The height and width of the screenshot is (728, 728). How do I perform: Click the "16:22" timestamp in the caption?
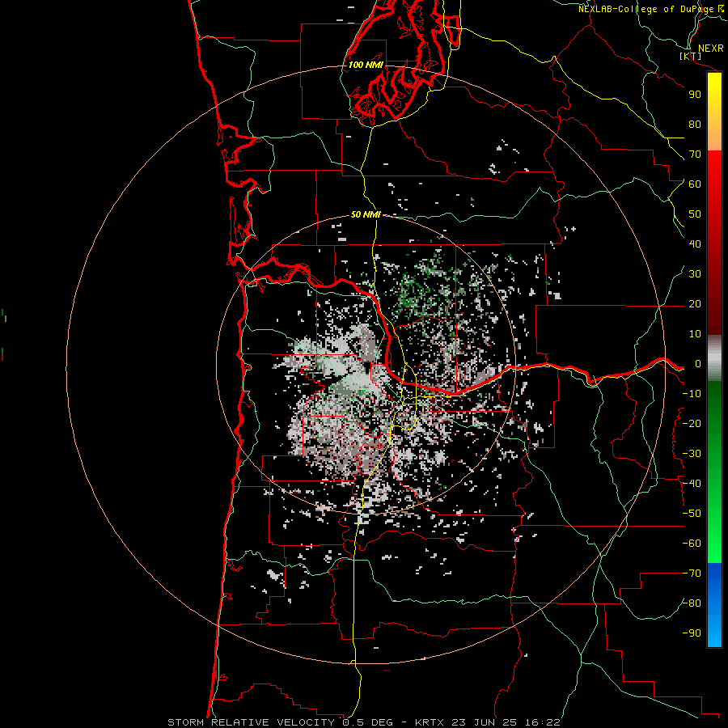[542, 722]
